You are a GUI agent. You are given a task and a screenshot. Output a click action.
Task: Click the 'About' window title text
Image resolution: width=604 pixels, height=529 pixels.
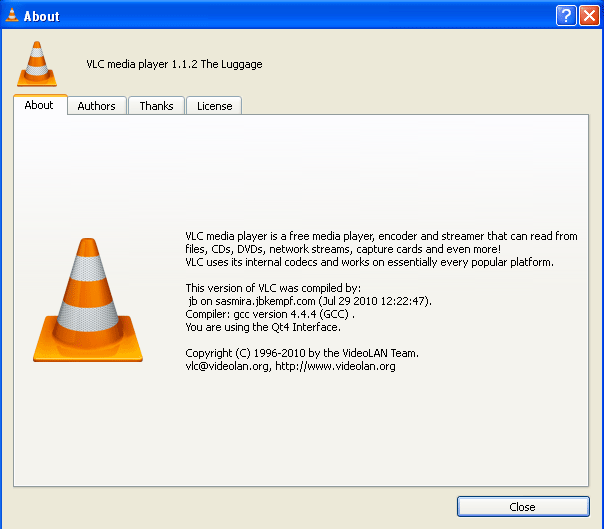pyautogui.click(x=42, y=16)
